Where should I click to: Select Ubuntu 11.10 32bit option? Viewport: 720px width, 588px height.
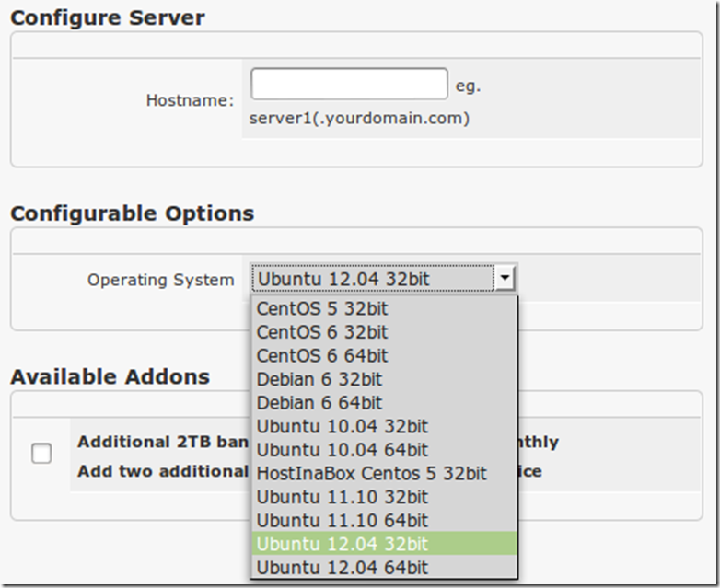[x=384, y=497]
